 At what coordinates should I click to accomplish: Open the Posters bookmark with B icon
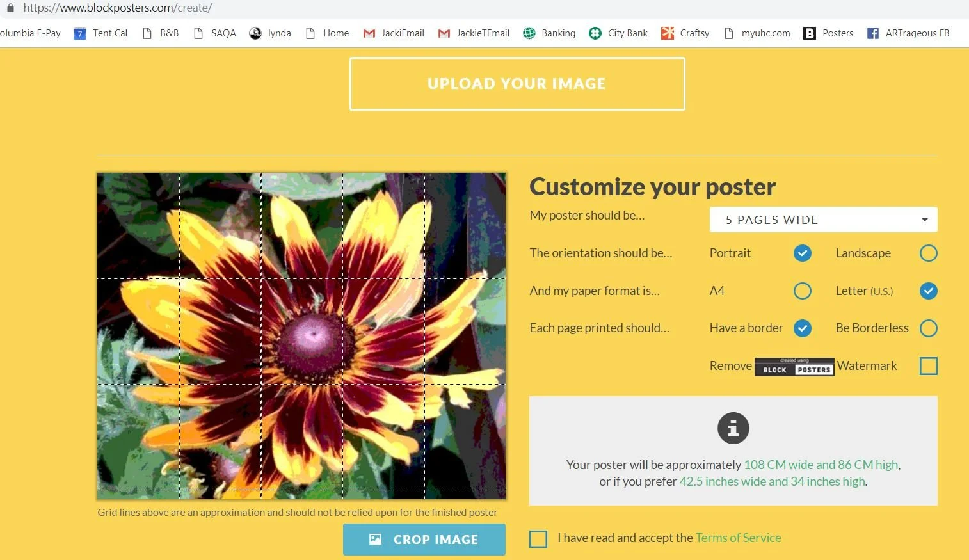(x=828, y=33)
